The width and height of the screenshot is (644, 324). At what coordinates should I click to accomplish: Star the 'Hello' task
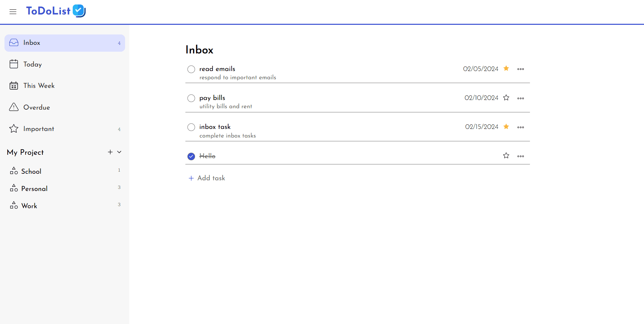[506, 155]
